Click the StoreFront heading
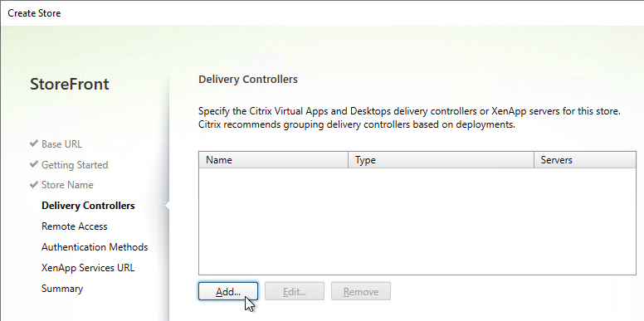 (x=70, y=84)
